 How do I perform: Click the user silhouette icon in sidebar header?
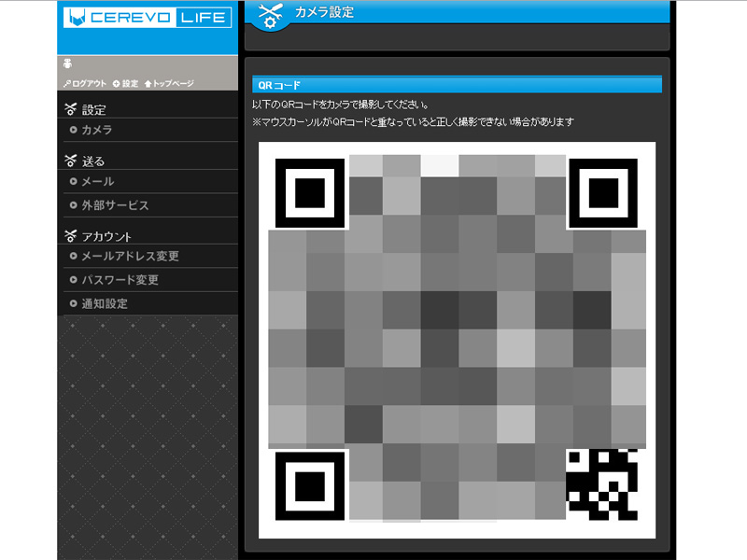click(66, 62)
